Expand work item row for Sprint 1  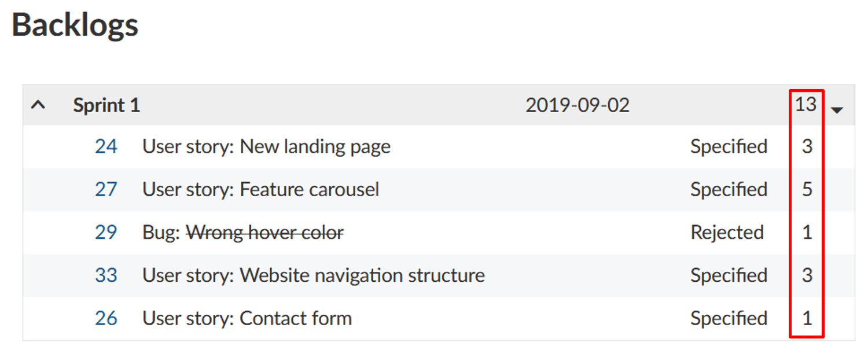[x=38, y=105]
